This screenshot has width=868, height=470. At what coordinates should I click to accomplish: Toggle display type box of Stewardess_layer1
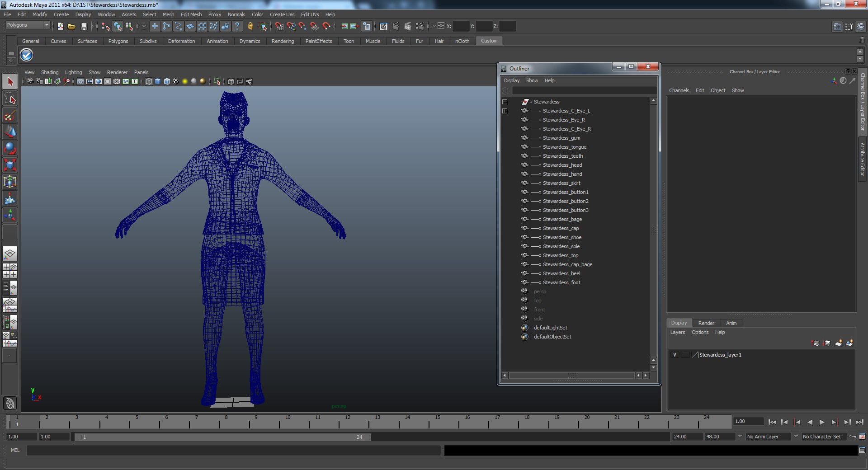click(685, 355)
